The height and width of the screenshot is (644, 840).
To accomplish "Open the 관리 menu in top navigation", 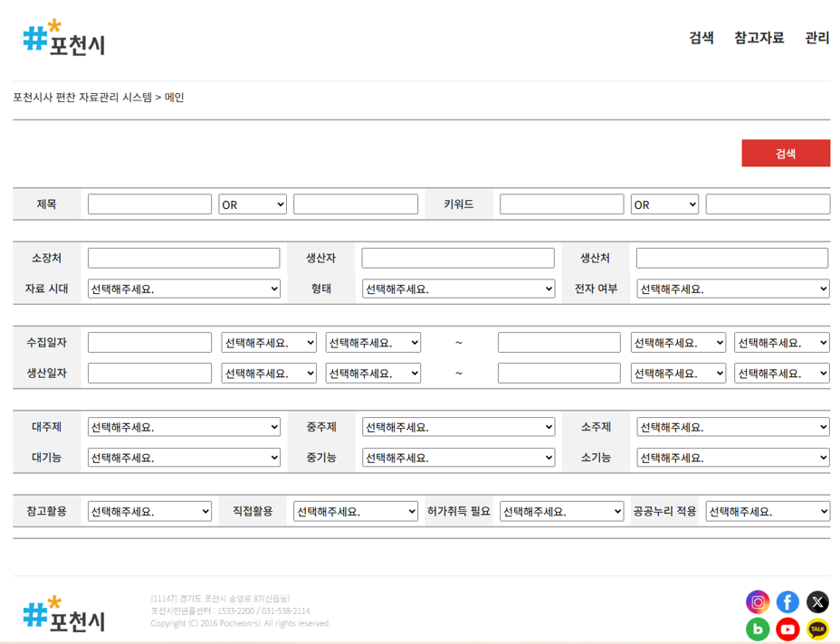I will tap(816, 38).
